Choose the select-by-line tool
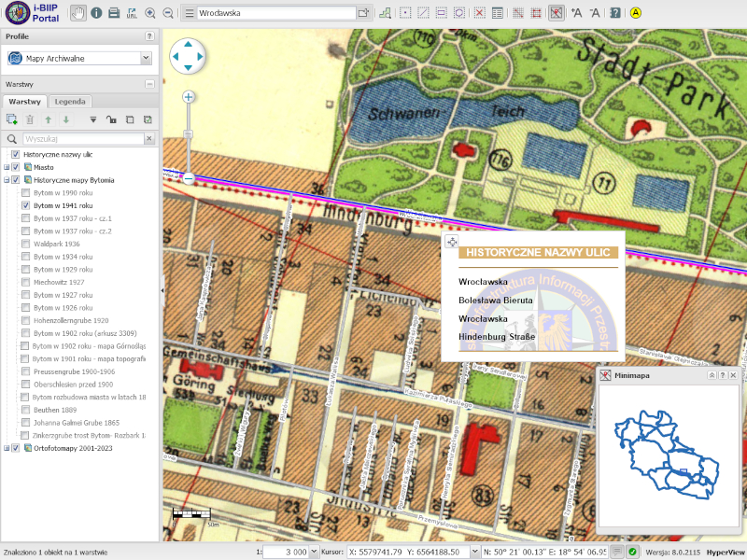 (x=423, y=13)
